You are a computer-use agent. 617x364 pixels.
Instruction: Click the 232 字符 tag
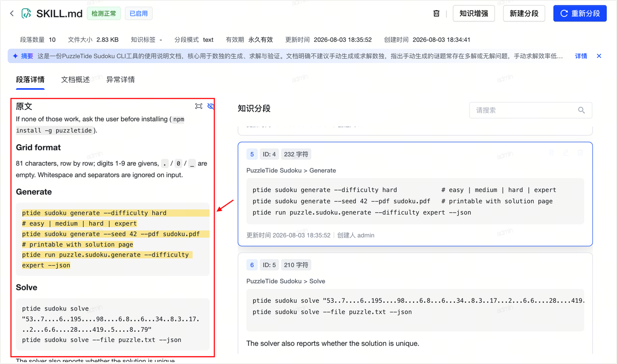point(296,154)
